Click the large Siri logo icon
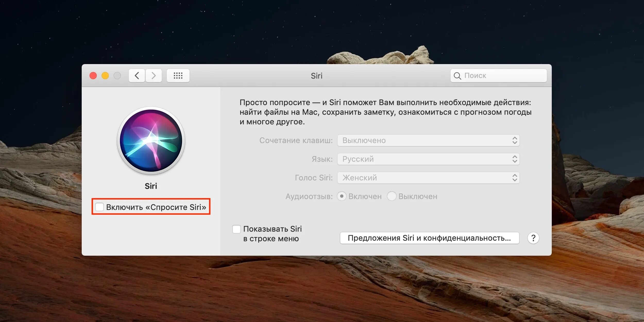Image resolution: width=644 pixels, height=322 pixels. coord(151,141)
